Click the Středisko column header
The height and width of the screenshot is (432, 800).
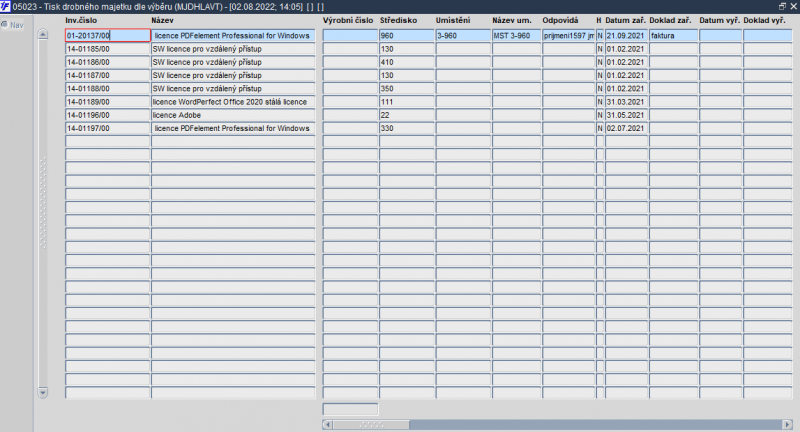click(x=398, y=20)
